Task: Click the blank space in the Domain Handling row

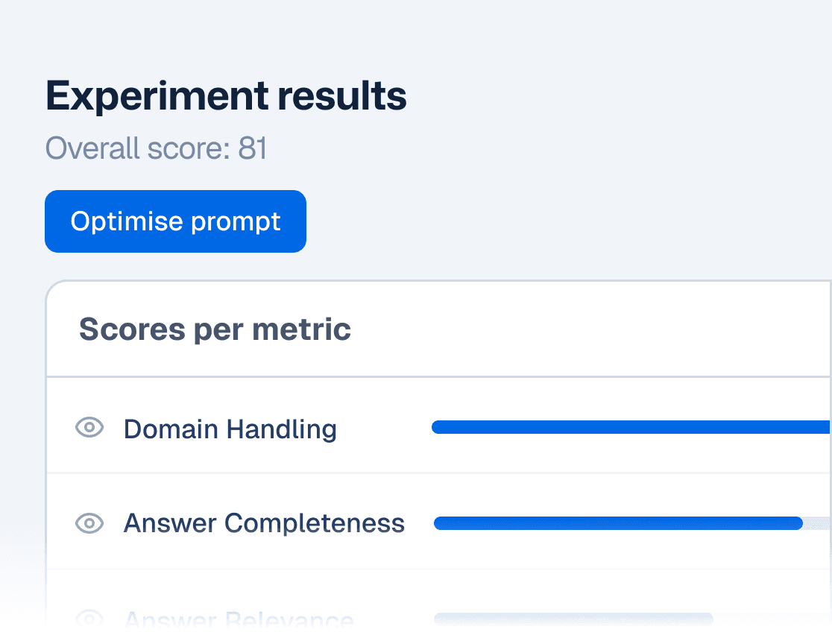Action: tap(384, 428)
